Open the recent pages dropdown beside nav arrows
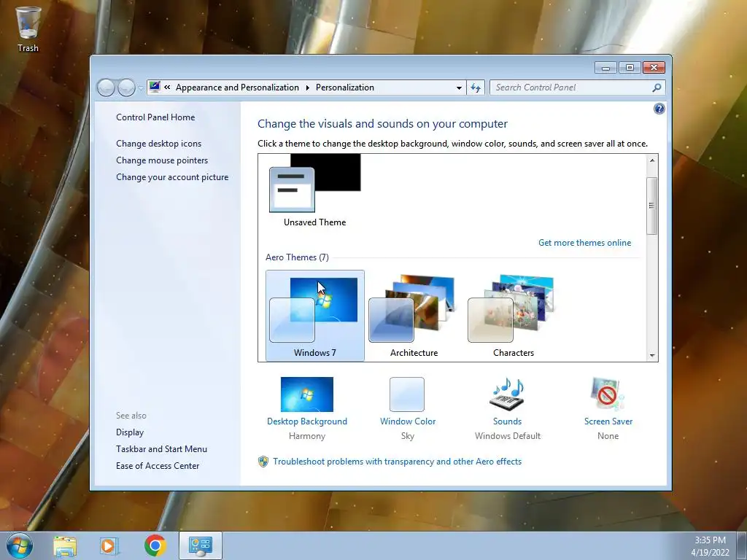This screenshot has height=560, width=747. 141,87
